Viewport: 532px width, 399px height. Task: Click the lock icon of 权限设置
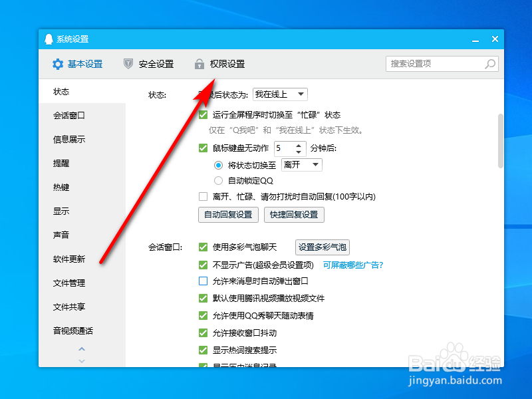coord(199,64)
